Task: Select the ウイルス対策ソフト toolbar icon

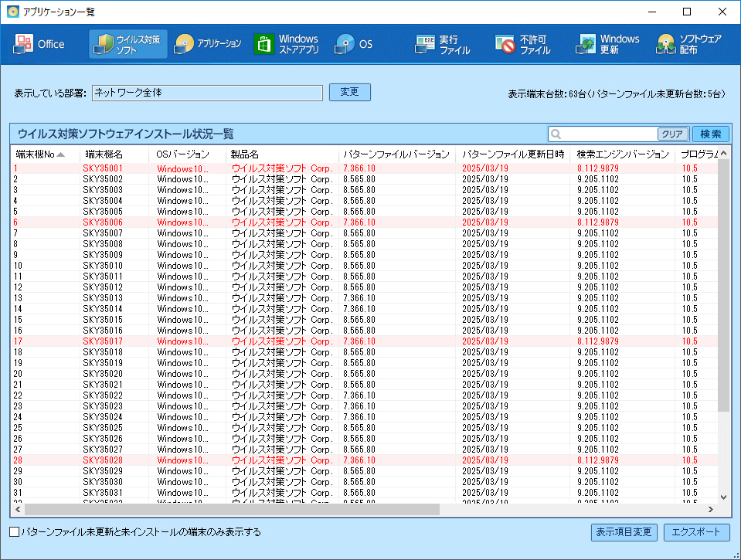Action: pyautogui.click(x=128, y=44)
